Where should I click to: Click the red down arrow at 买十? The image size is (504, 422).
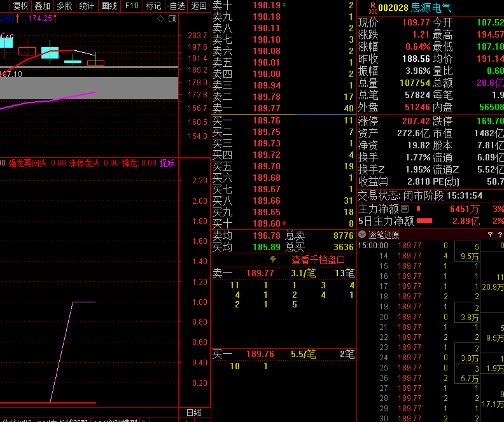[284, 223]
